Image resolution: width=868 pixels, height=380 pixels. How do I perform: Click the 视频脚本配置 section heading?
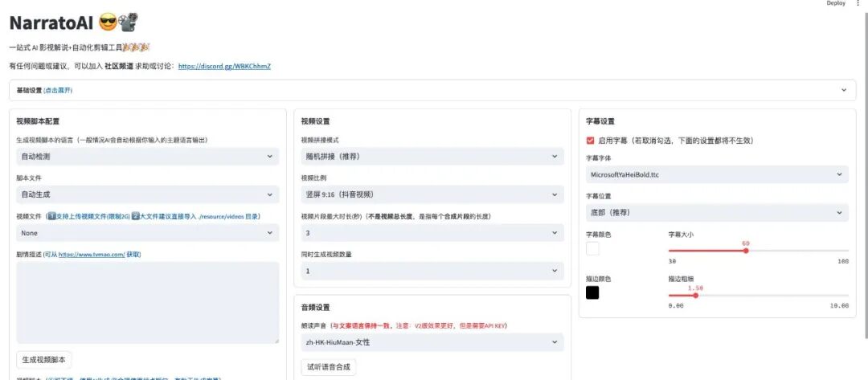(38, 121)
